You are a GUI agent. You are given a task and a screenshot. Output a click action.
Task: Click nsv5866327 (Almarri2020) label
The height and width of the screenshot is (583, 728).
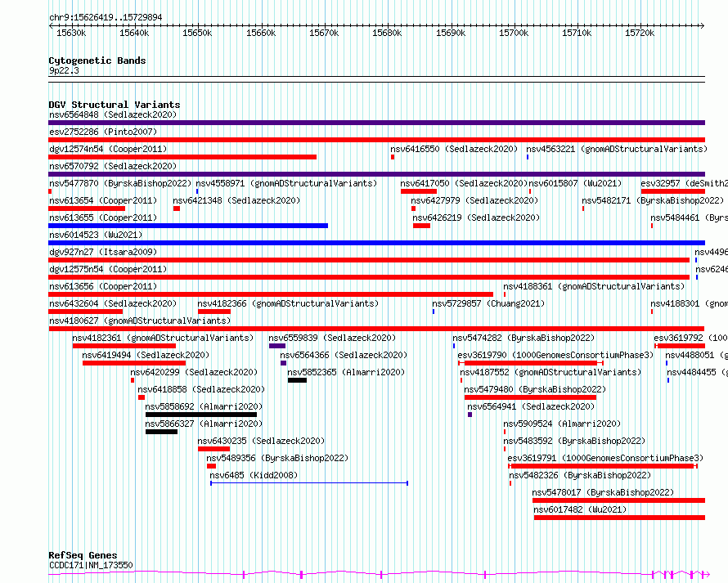[204, 424]
